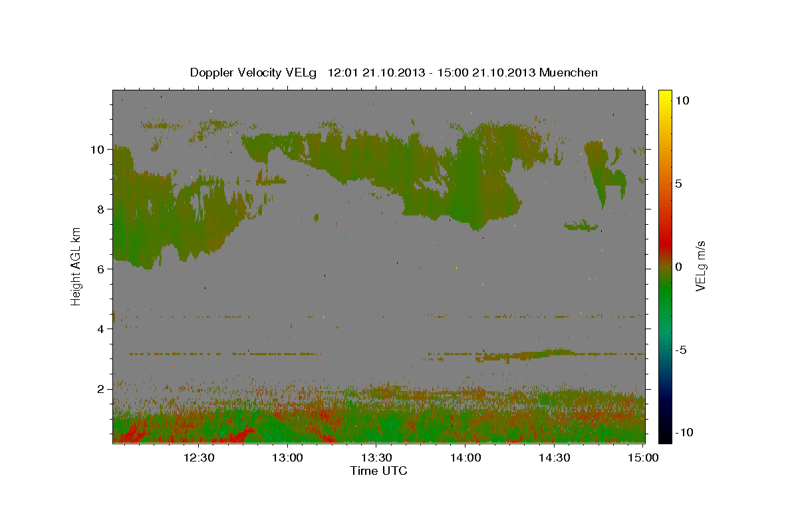Click the height tick label 10 on y-axis
798x532 pixels.
[98, 150]
